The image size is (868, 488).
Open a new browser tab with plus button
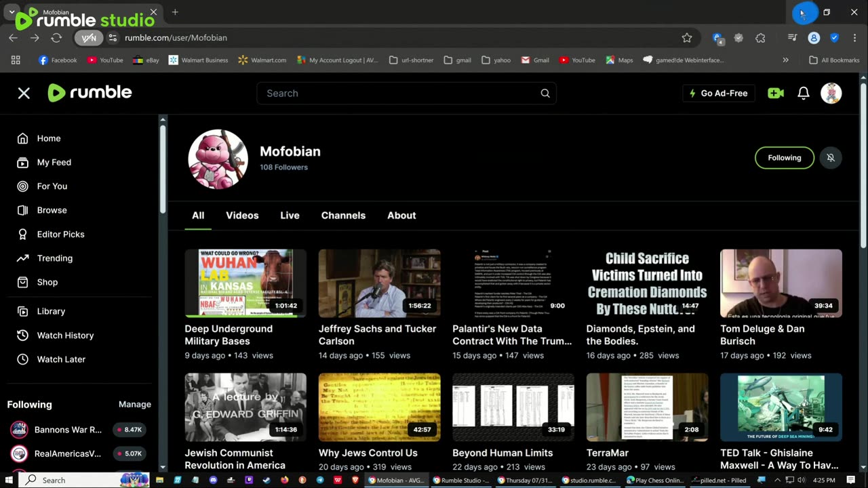(x=175, y=12)
